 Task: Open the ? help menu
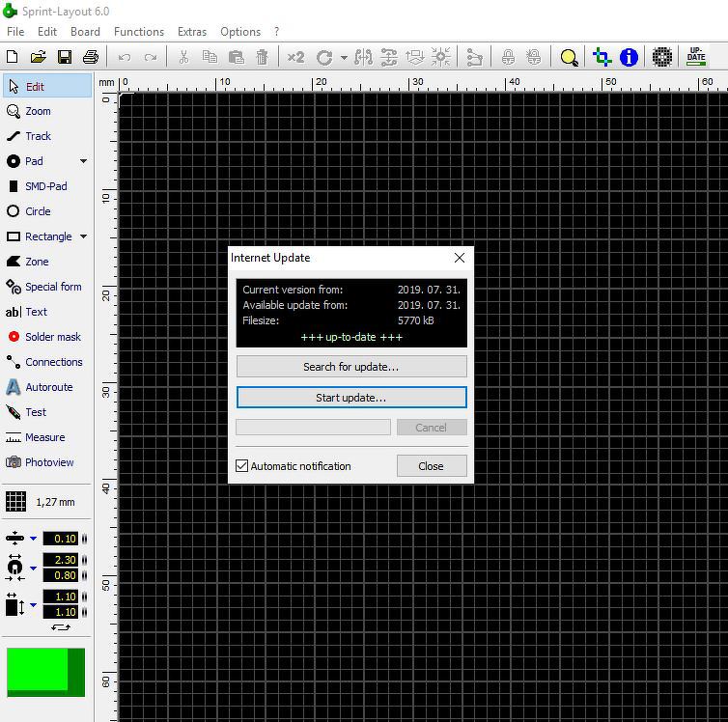coord(277,32)
